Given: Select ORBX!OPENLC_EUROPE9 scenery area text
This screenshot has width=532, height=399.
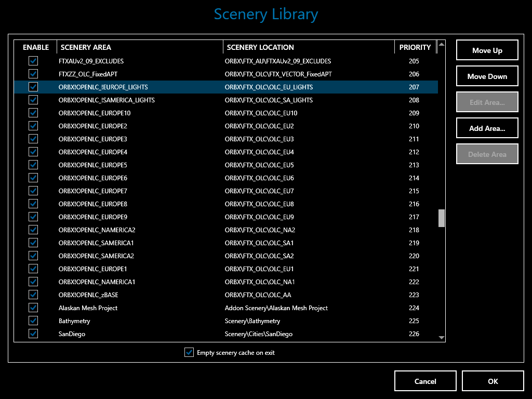Looking at the screenshot, I should [92, 217].
